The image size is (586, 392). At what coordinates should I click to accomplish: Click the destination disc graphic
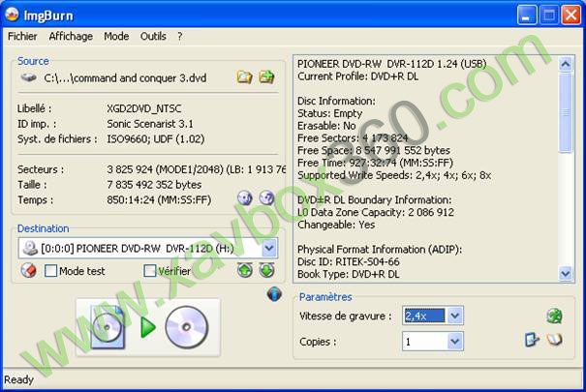click(186, 327)
